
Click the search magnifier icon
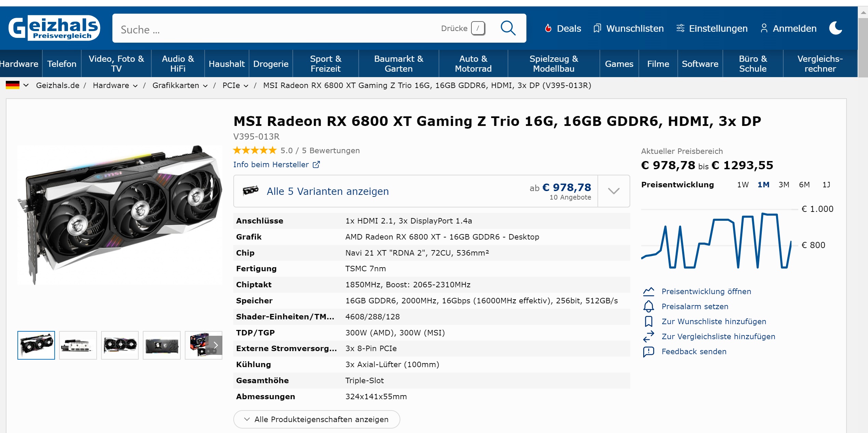(508, 28)
